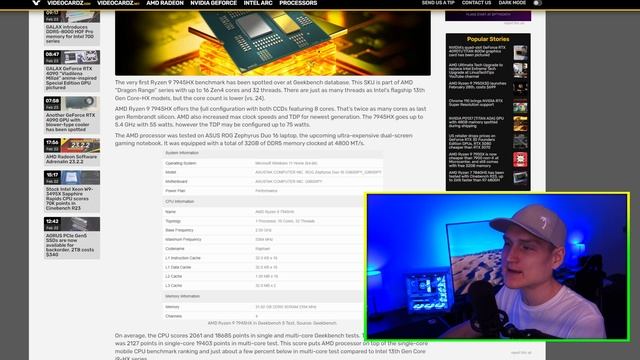The width and height of the screenshot is (640, 360).
Task: Open PROCESSORS menu
Action: point(298,3)
